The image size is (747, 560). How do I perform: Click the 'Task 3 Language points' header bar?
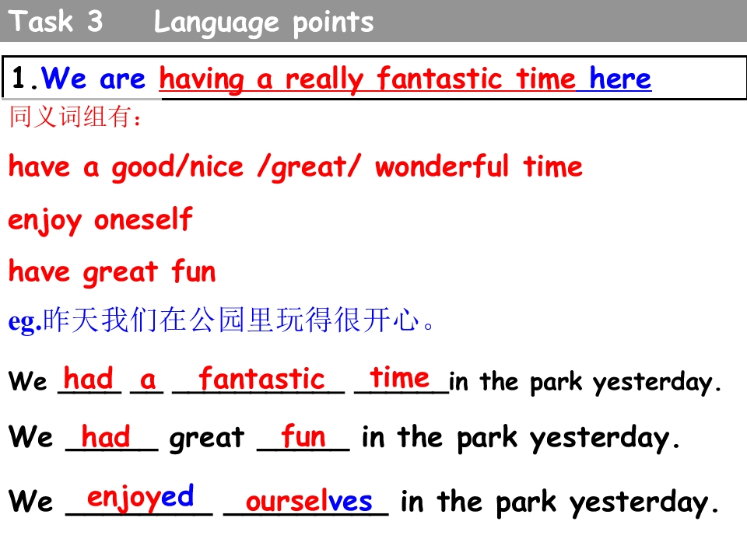click(373, 22)
